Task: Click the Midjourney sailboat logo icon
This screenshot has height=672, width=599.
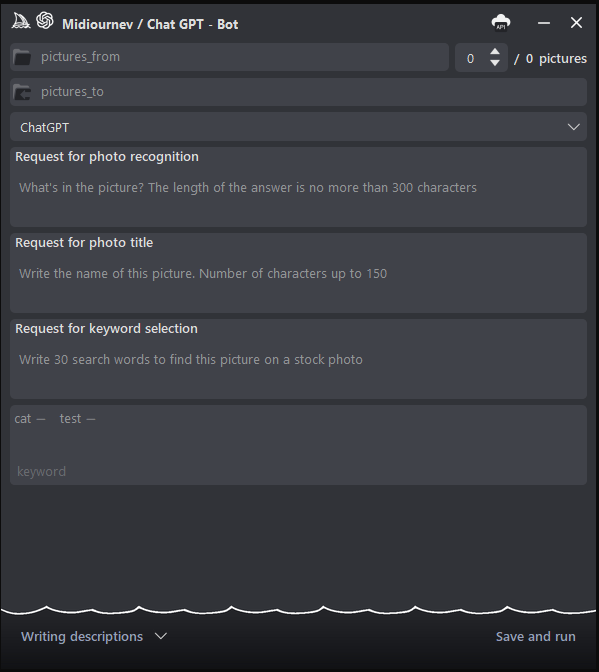Action: pos(21,21)
